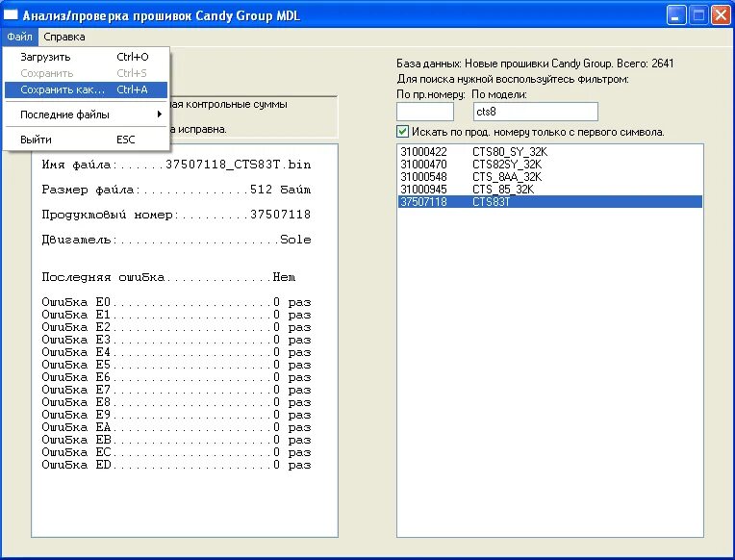Open the Файл menu
Screen dimensions: 735x560
click(19, 37)
